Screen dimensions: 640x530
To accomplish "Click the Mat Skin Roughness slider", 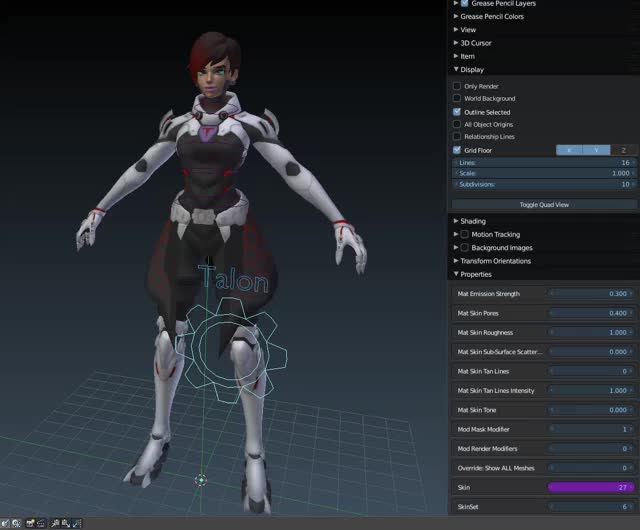I will 591,332.
